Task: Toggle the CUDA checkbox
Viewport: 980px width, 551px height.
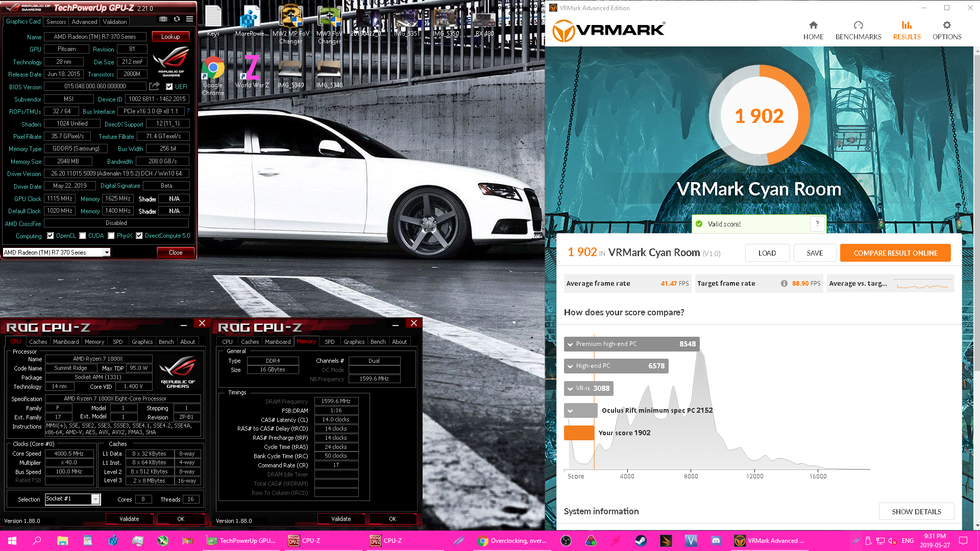Action: pos(83,236)
